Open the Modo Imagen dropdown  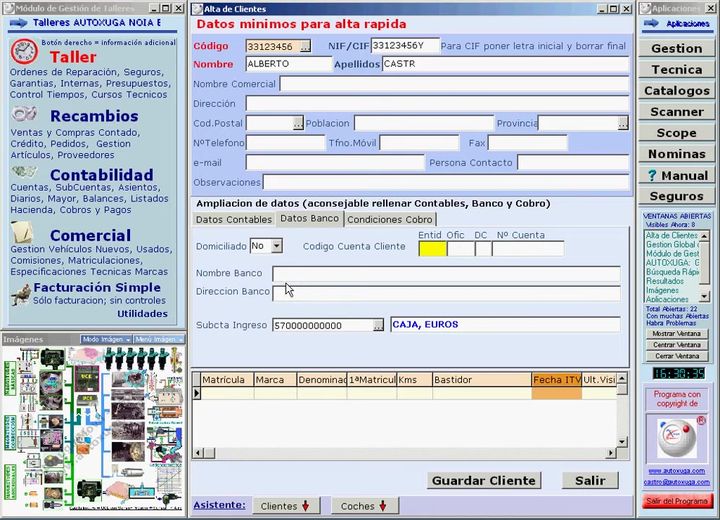point(106,339)
